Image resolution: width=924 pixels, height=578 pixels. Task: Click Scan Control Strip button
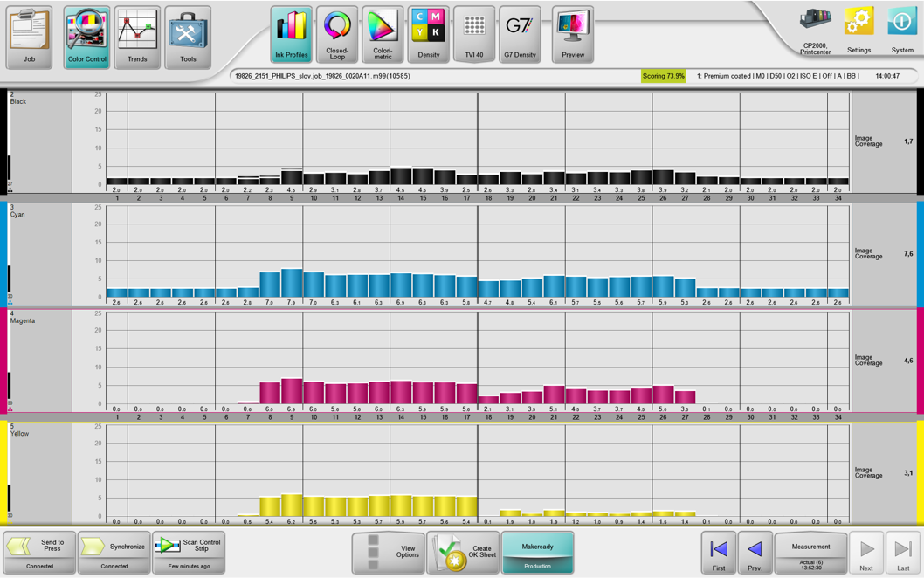189,552
